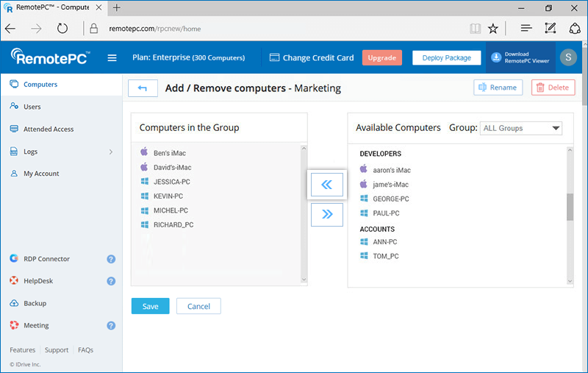Close the RemotePC browser tab
Viewport: 588px width, 373px height.
pyautogui.click(x=98, y=7)
